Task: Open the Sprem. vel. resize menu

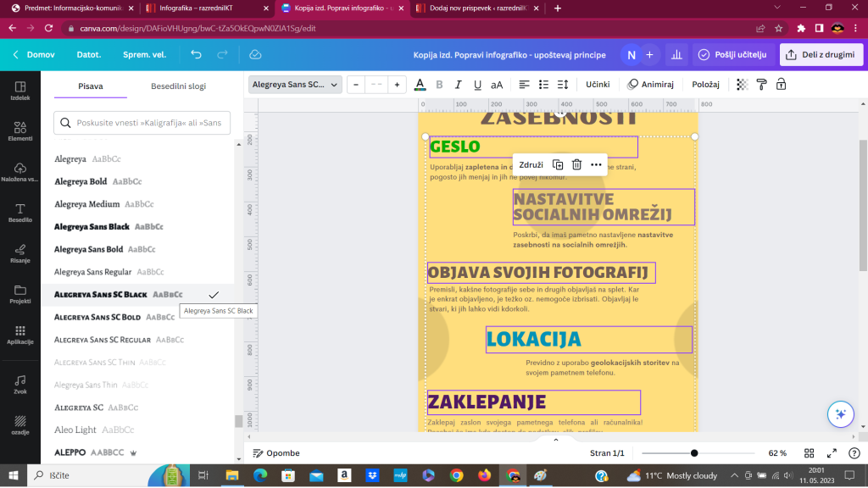Action: coord(144,55)
